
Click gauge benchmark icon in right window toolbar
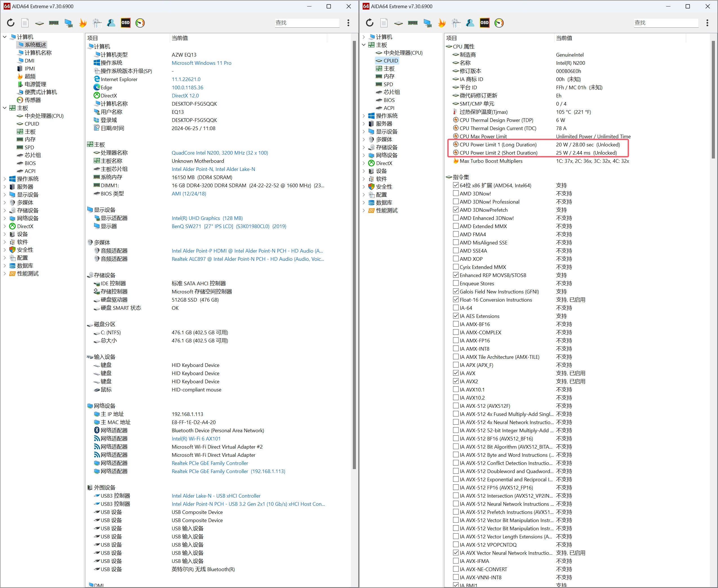(499, 23)
